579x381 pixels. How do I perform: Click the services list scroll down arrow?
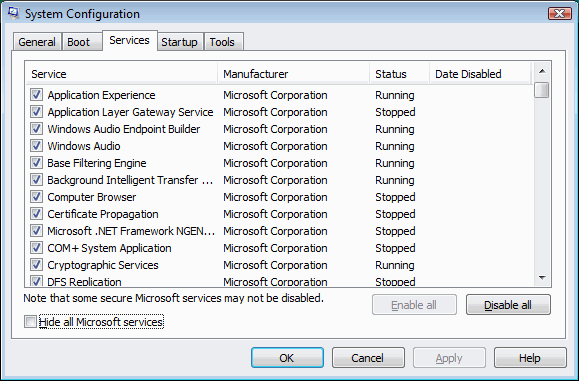coord(542,278)
